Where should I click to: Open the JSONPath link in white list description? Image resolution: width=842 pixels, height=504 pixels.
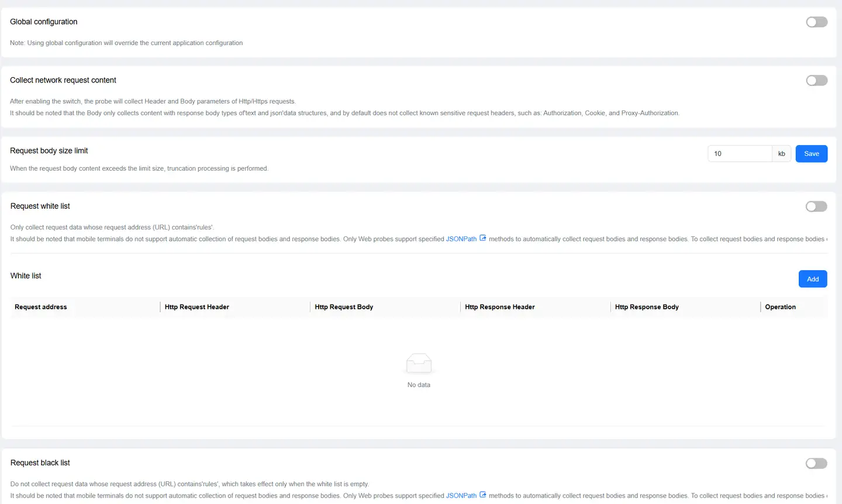(x=461, y=239)
